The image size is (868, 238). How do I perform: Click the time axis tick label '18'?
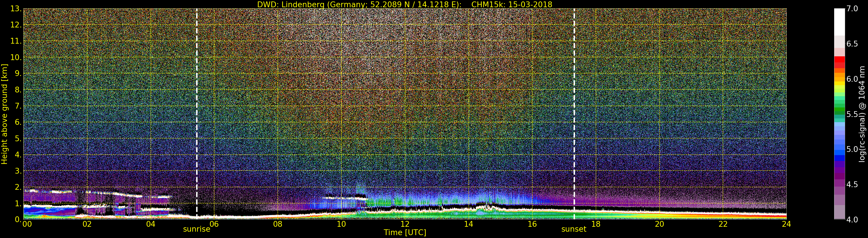[596, 224]
